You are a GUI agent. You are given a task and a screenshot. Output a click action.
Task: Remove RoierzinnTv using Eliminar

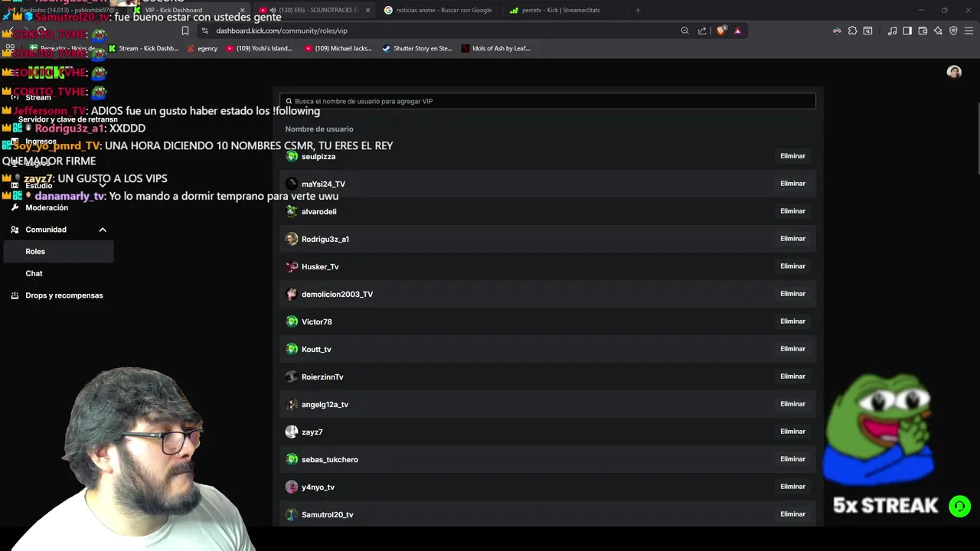click(792, 377)
